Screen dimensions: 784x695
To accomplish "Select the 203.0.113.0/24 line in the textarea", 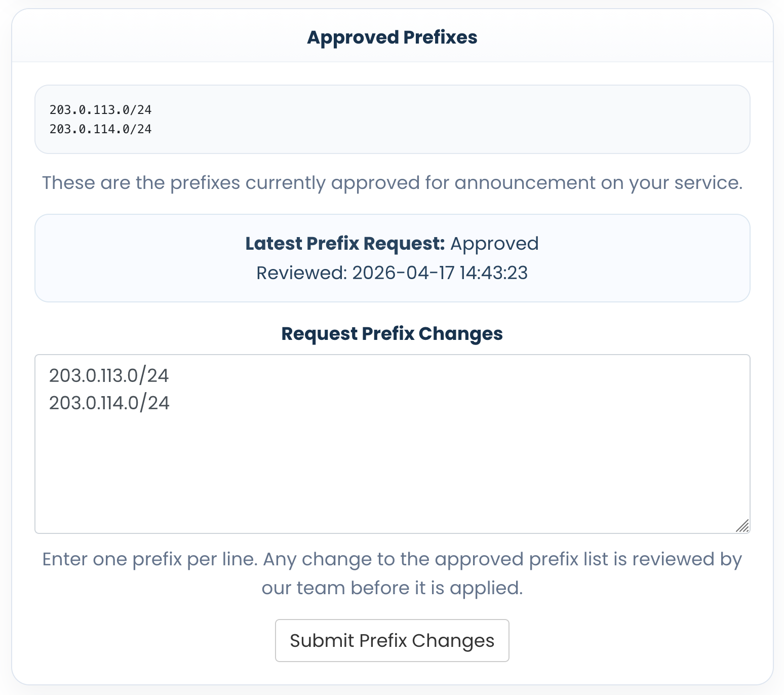I will [x=109, y=375].
